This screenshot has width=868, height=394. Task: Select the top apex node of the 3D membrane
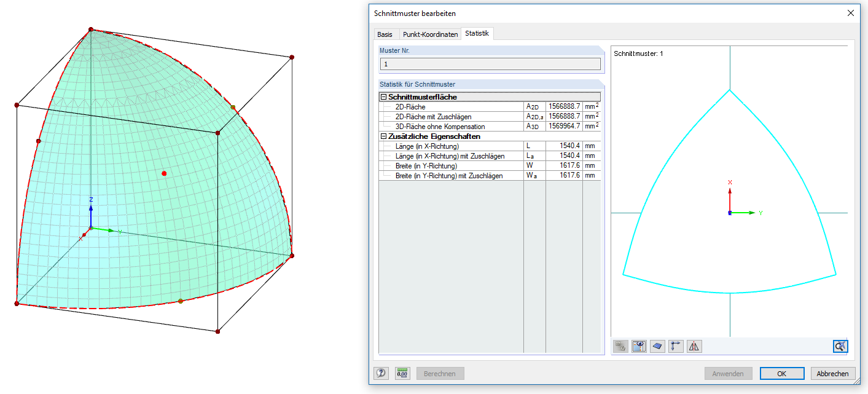91,29
